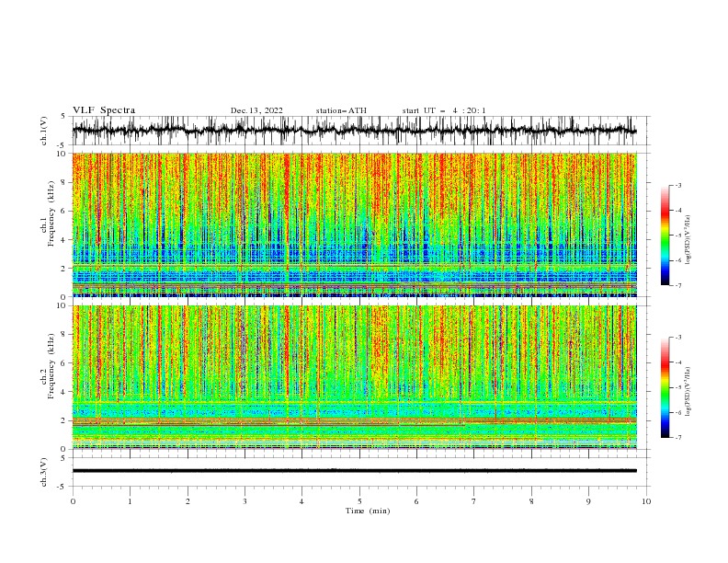Viewport: 728px width, 563px height.
Task: Click the "5" volt tick on ch.1(V) axis
Action: coord(65,116)
